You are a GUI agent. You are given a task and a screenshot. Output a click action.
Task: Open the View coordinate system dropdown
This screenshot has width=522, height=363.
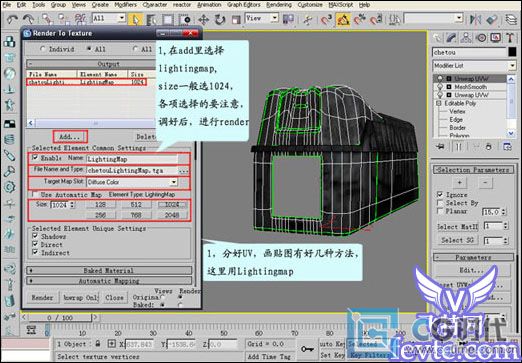pos(275,18)
